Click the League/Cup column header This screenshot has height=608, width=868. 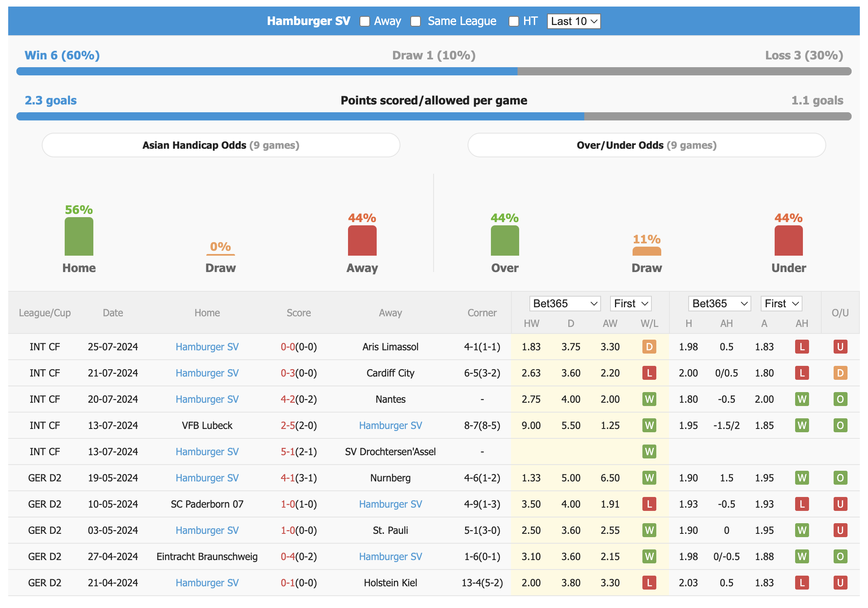(45, 313)
